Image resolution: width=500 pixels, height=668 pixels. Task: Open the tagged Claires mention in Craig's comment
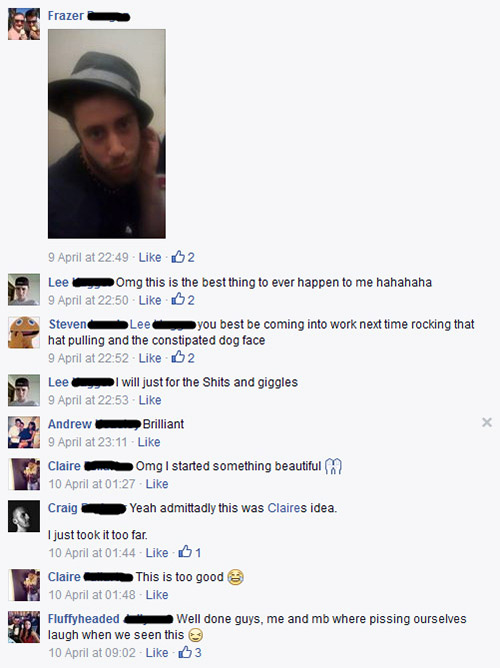(x=283, y=508)
